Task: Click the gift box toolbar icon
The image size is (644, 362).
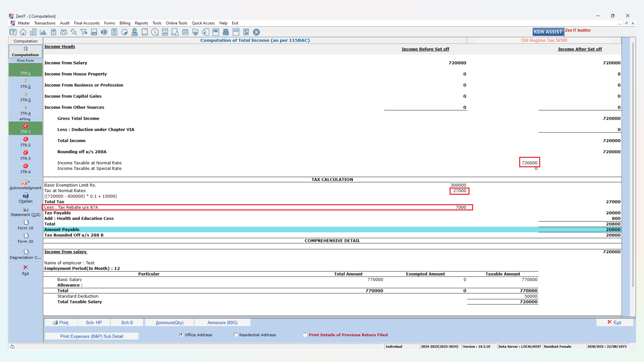Action: (x=53, y=32)
